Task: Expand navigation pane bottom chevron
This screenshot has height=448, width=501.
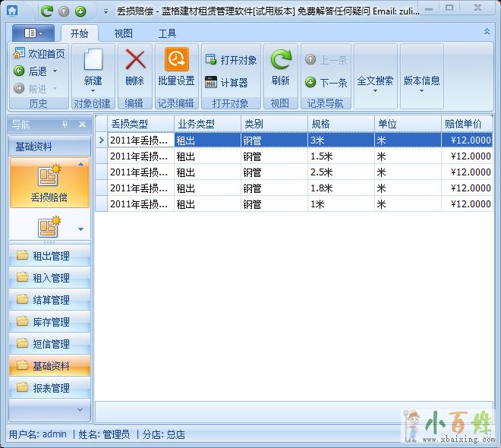Action: pyautogui.click(x=80, y=410)
